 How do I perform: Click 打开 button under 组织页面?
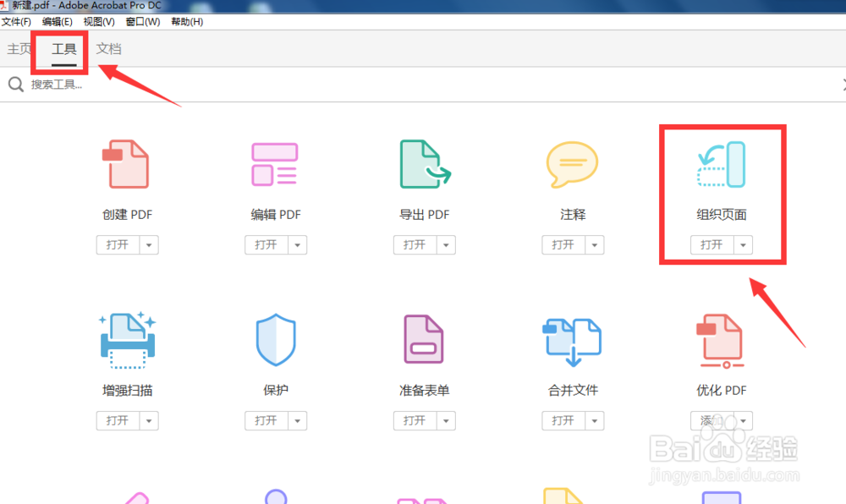(711, 244)
